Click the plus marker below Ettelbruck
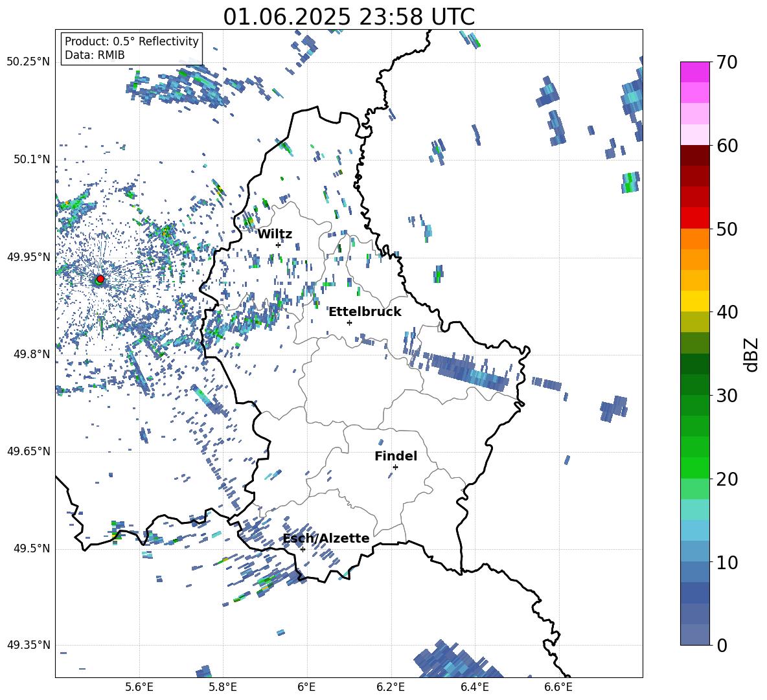 (349, 322)
